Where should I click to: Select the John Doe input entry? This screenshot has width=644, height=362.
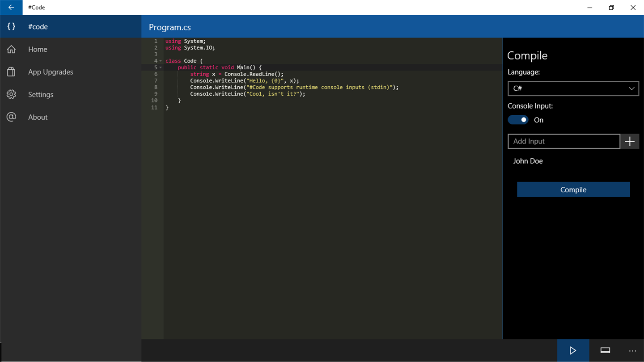click(x=528, y=161)
